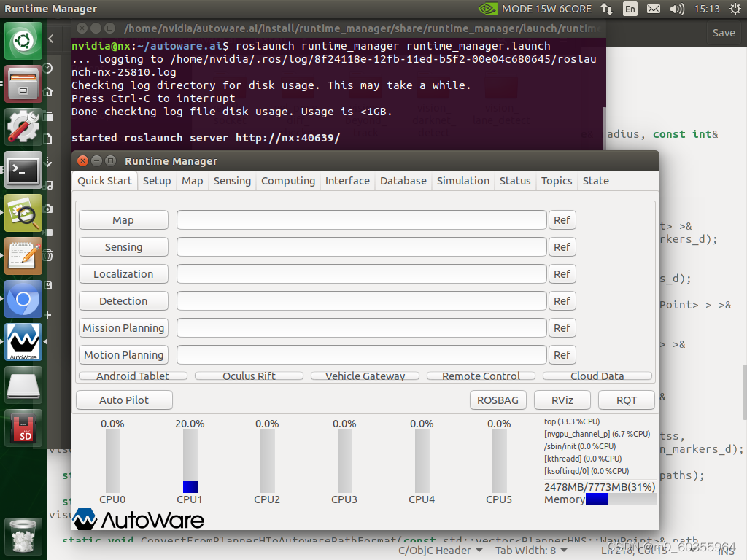Open the sound volume indicator
747x560 pixels.
[676, 9]
